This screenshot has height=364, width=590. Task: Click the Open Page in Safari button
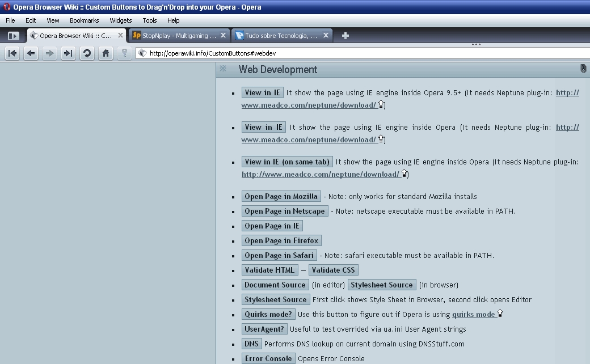tap(279, 255)
